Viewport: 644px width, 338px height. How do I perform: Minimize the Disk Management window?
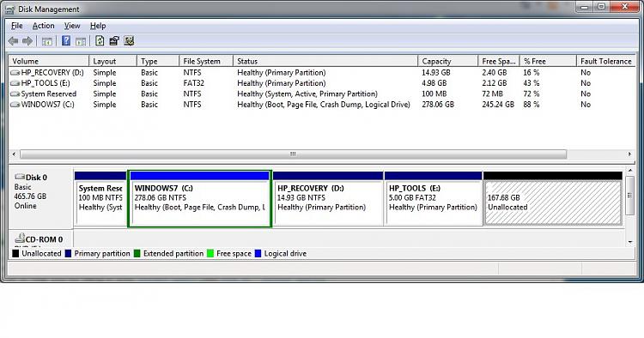(x=584, y=7)
